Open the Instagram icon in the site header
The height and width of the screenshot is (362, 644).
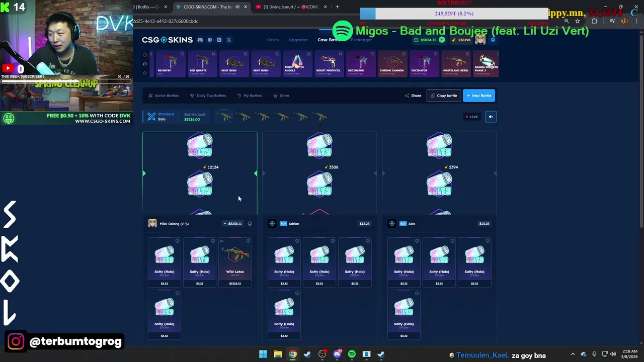point(219,40)
